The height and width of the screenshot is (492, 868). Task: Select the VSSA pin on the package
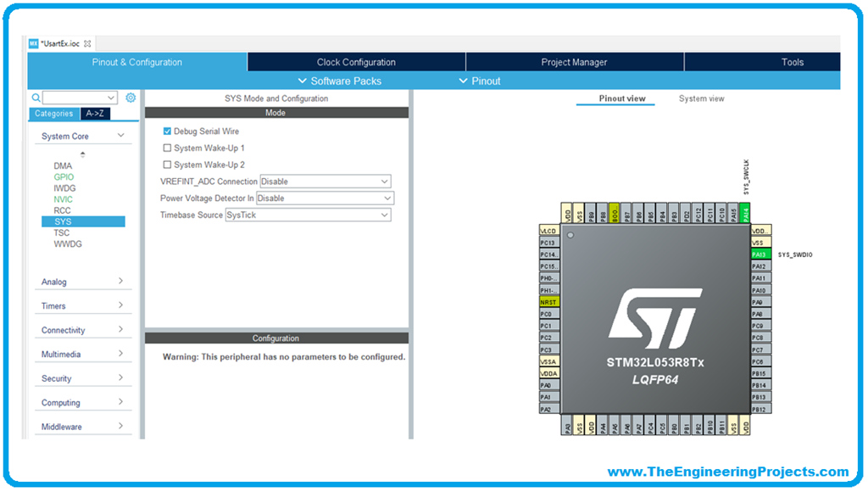(549, 361)
